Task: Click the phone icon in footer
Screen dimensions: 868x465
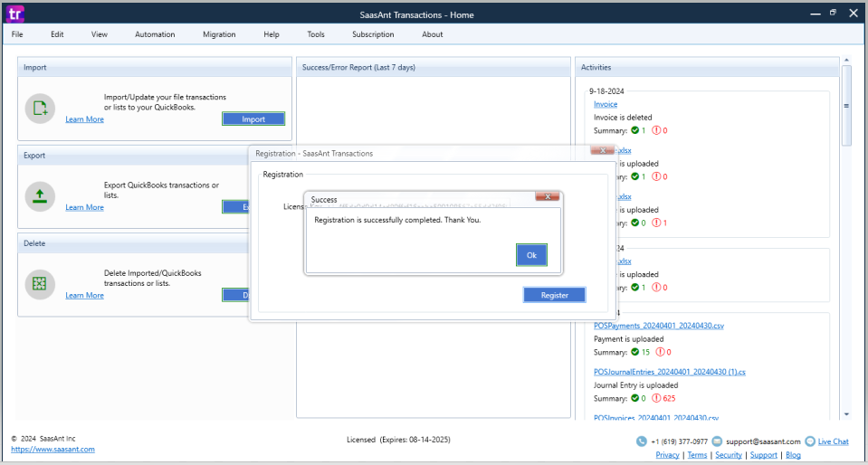Action: [x=641, y=441]
